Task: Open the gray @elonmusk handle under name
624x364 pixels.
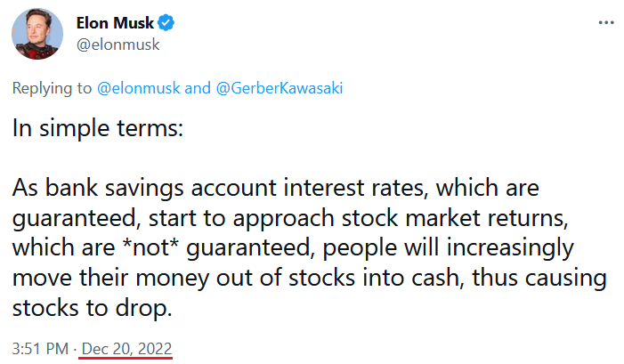Action: point(118,44)
